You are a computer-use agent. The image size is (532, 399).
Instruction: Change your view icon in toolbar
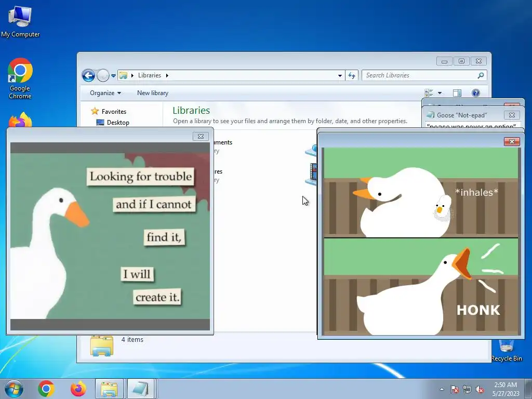tap(429, 93)
